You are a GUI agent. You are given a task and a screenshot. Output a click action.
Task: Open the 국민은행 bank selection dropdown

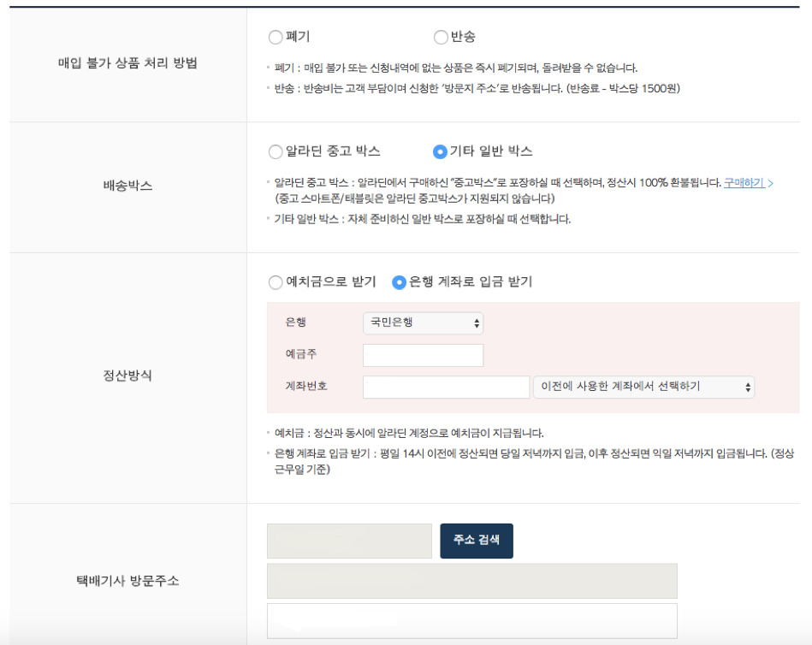pyautogui.click(x=423, y=323)
